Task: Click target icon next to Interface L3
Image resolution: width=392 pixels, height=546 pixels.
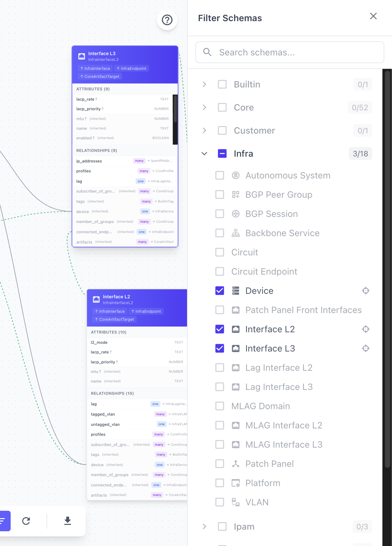Action: point(365,348)
